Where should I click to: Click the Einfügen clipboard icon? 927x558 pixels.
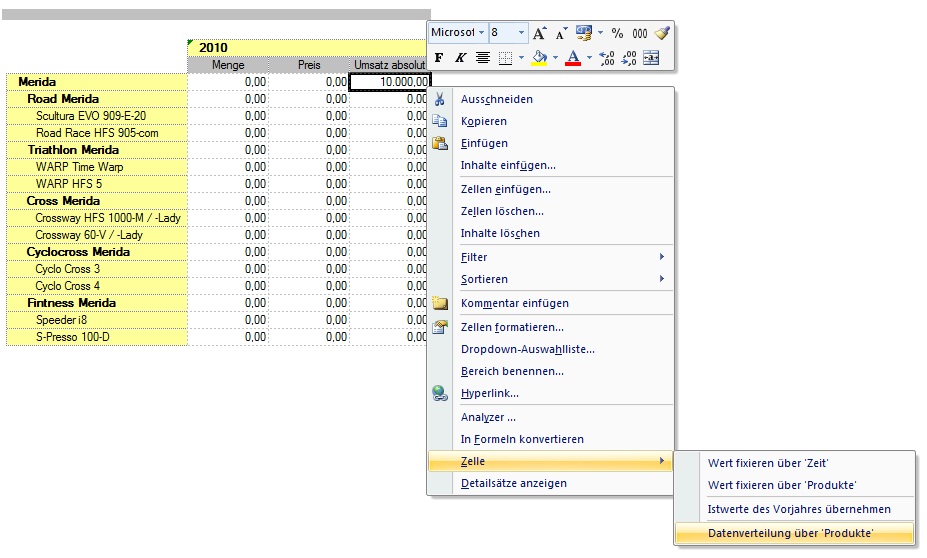439,142
